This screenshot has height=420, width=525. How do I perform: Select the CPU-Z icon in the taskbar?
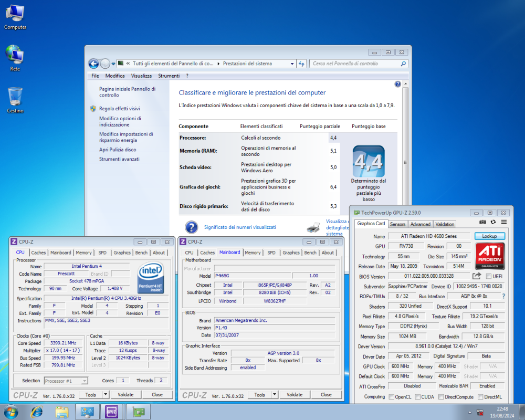(111, 412)
